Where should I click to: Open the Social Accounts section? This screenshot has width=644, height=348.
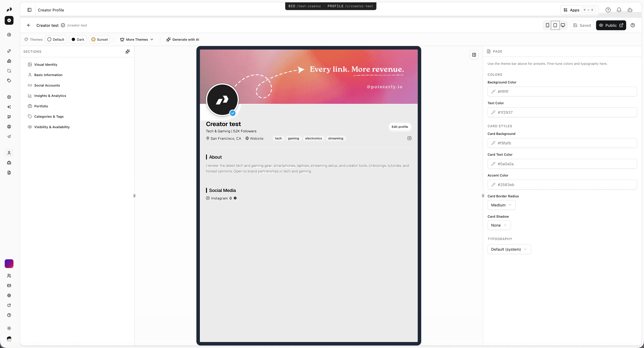click(x=47, y=85)
